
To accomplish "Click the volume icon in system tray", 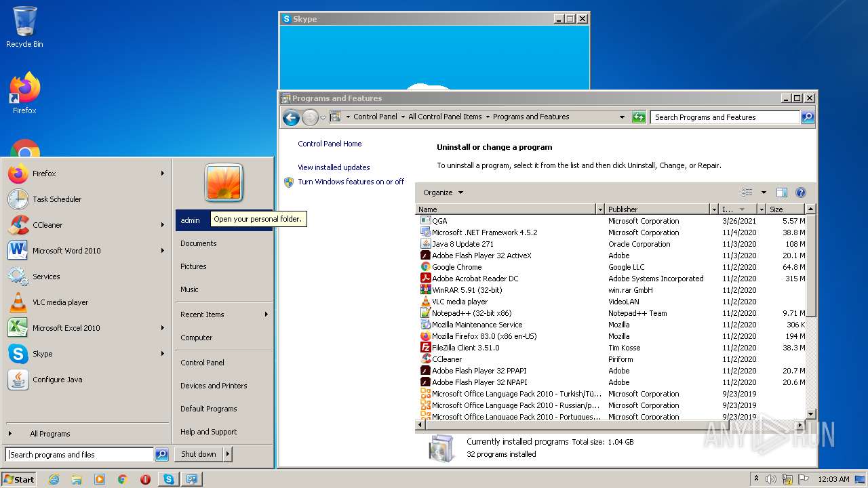I will 771,479.
